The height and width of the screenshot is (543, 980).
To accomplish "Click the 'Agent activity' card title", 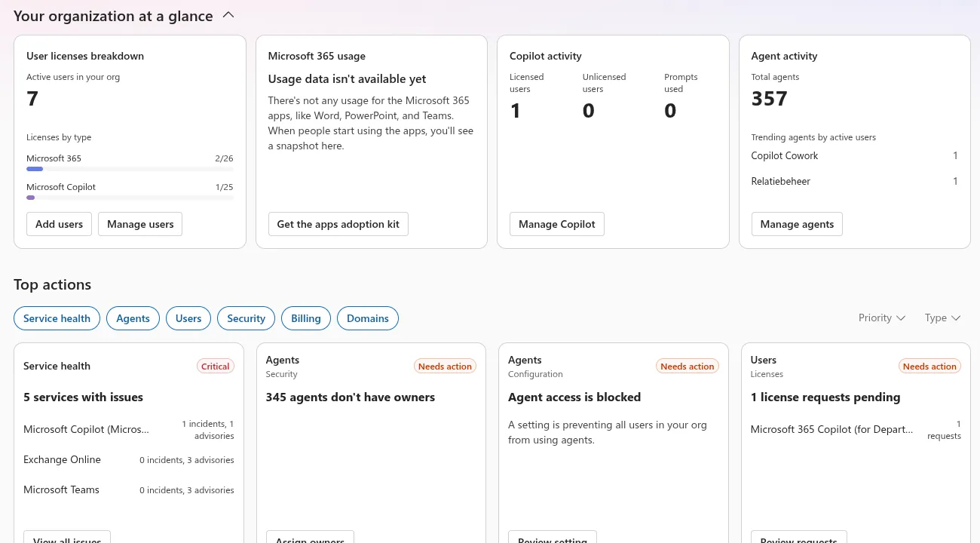I will (784, 56).
